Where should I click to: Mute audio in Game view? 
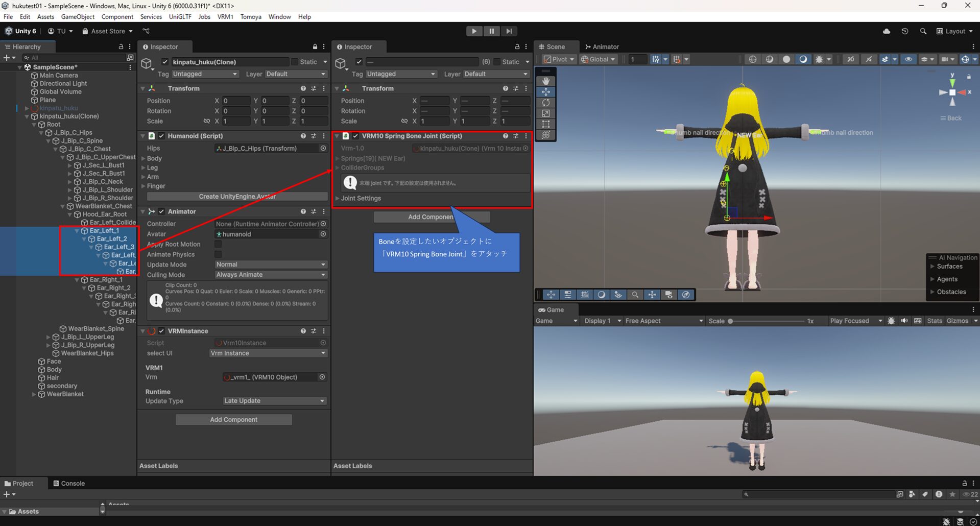(904, 321)
